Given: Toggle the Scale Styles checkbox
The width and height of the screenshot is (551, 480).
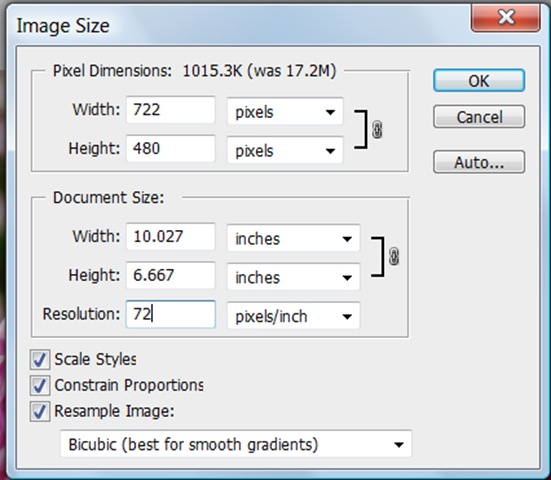Looking at the screenshot, I should [40, 359].
